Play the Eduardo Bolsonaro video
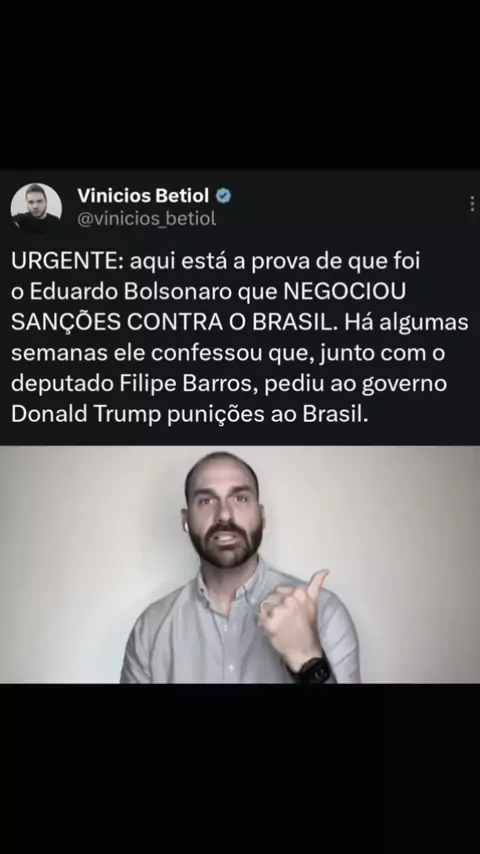The image size is (480, 854). point(240,564)
